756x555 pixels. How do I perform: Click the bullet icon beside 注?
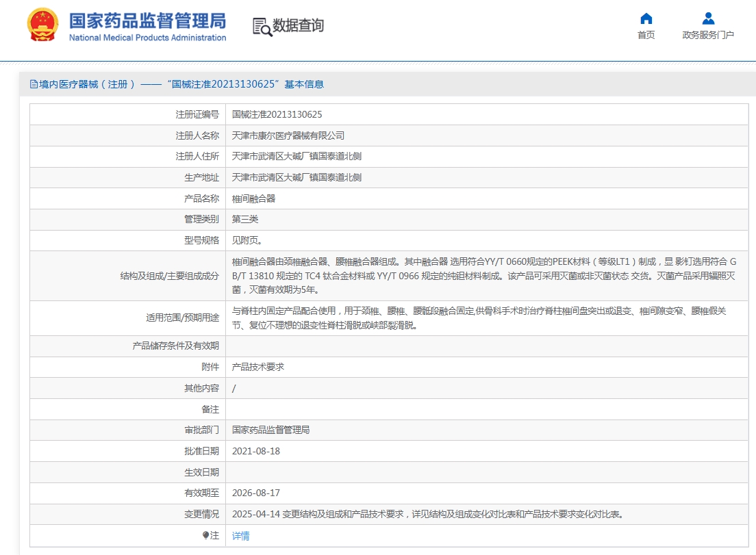(206, 535)
